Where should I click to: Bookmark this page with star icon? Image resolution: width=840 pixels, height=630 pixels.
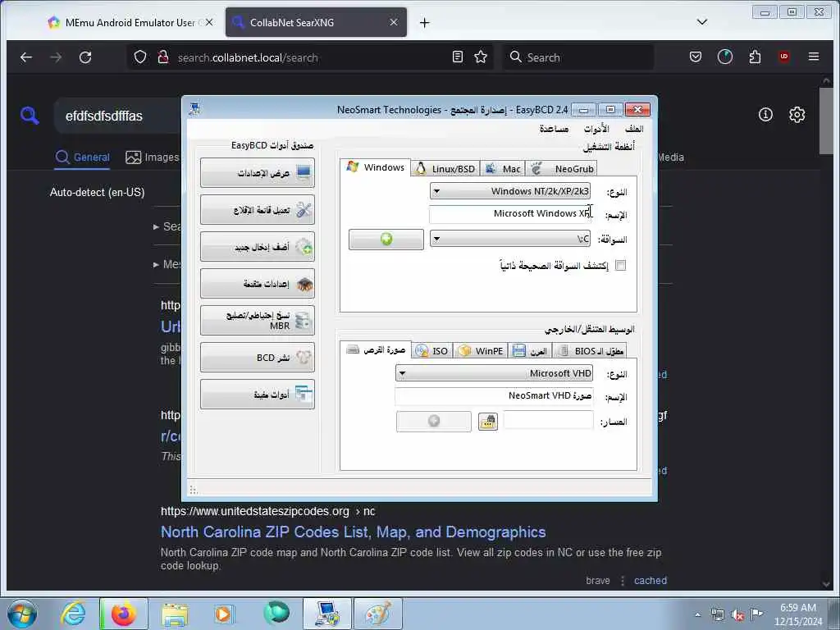pos(481,57)
